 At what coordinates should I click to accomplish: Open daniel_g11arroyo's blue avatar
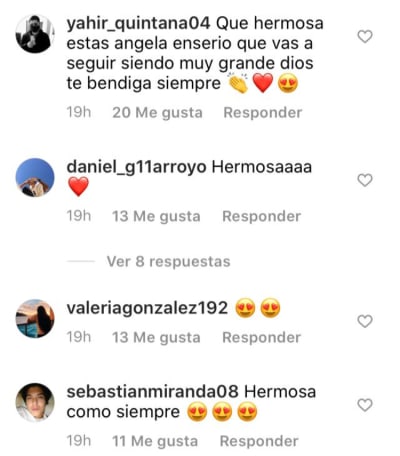pos(35,177)
